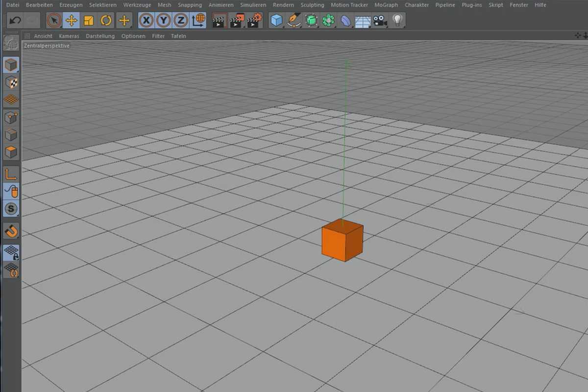The height and width of the screenshot is (392, 588).
Task: Switch to Polygons mode
Action: [11, 152]
